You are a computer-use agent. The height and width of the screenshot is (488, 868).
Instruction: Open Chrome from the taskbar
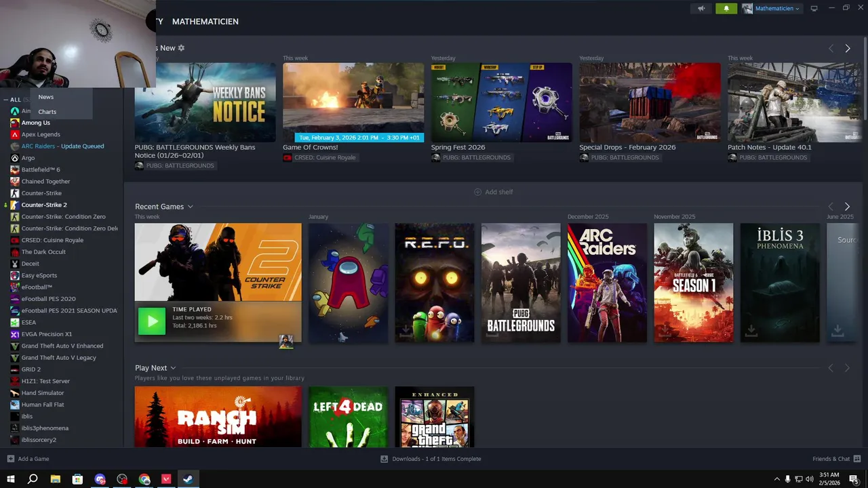pyautogui.click(x=144, y=479)
